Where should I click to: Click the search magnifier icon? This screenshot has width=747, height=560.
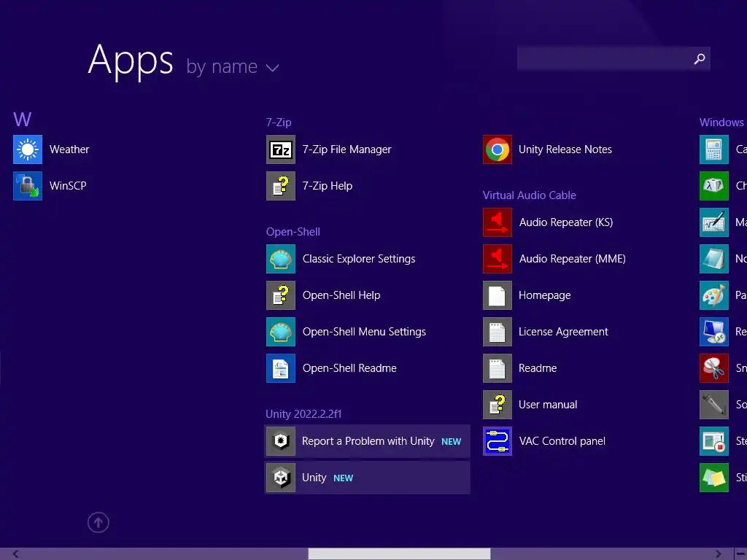(700, 58)
